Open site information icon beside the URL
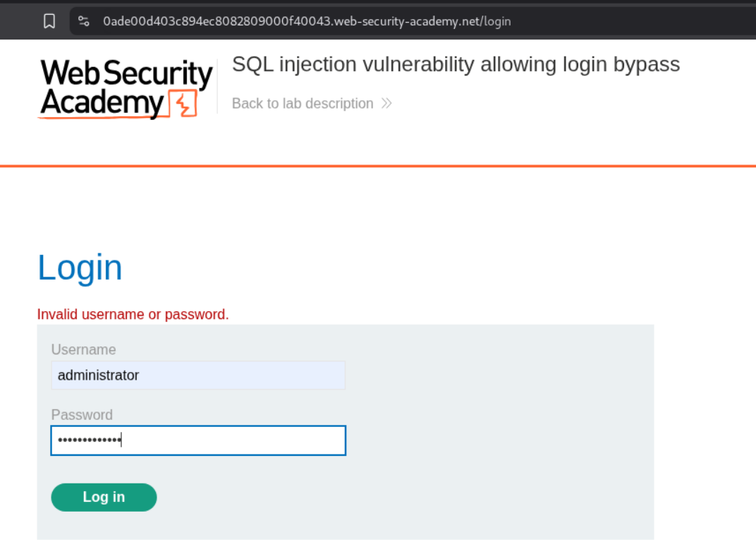This screenshot has height=559, width=756. 84,21
